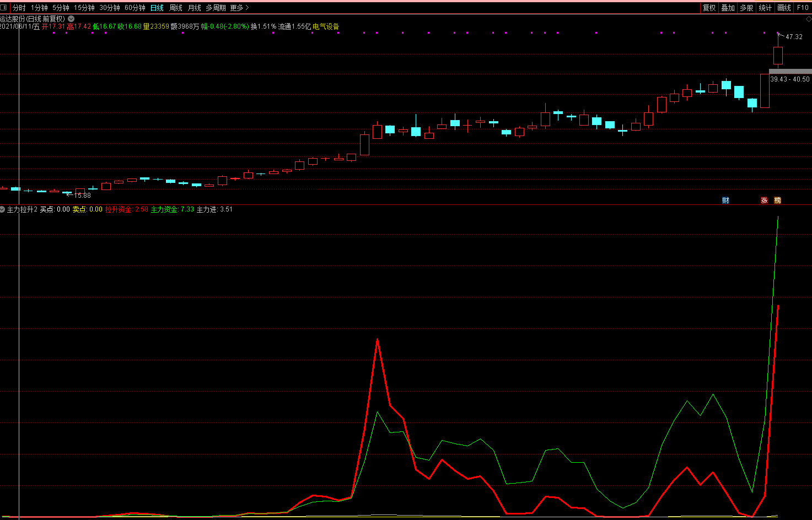Select the 60分钟 period tab
The height and width of the screenshot is (520, 812).
[135, 8]
